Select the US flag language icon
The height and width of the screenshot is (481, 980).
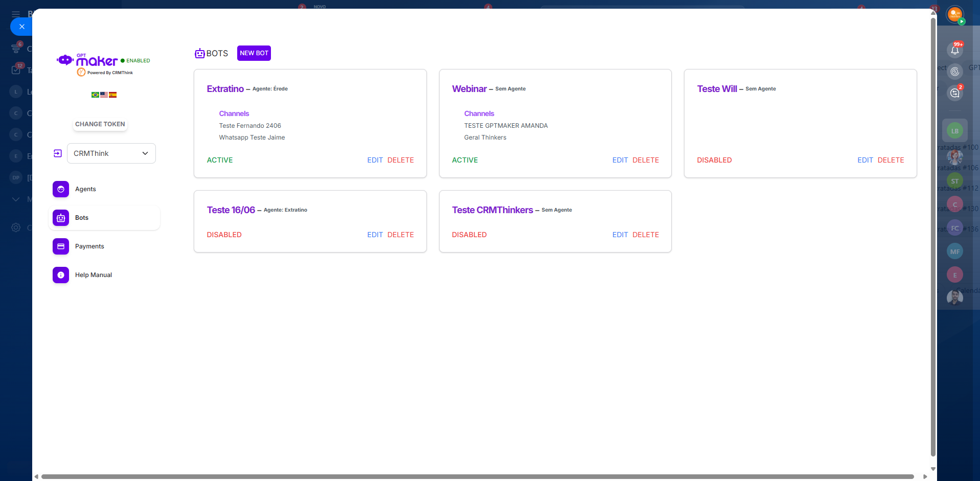[x=104, y=95]
